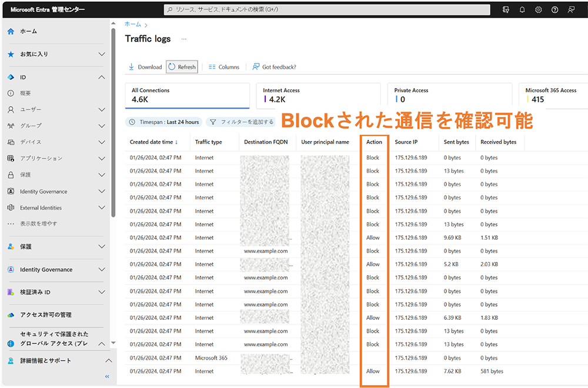Click the 2.03 KB received bytes cell
Viewport: 588px width, 388px height.
point(489,265)
